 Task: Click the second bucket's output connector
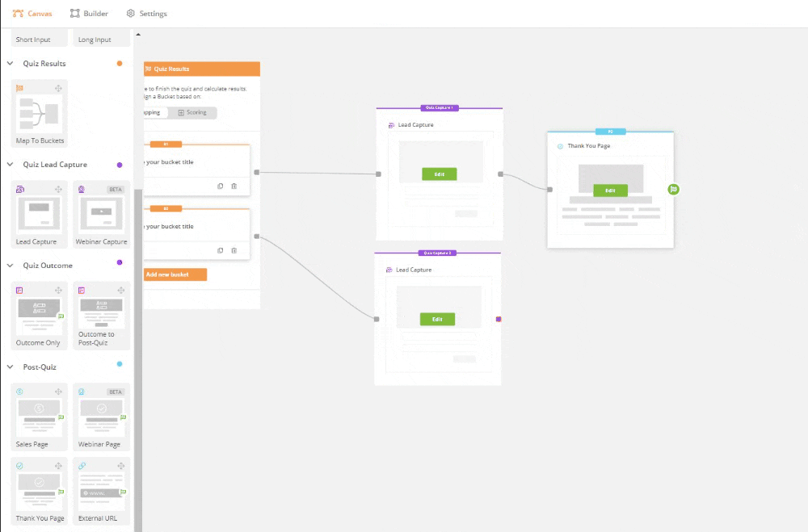point(257,237)
